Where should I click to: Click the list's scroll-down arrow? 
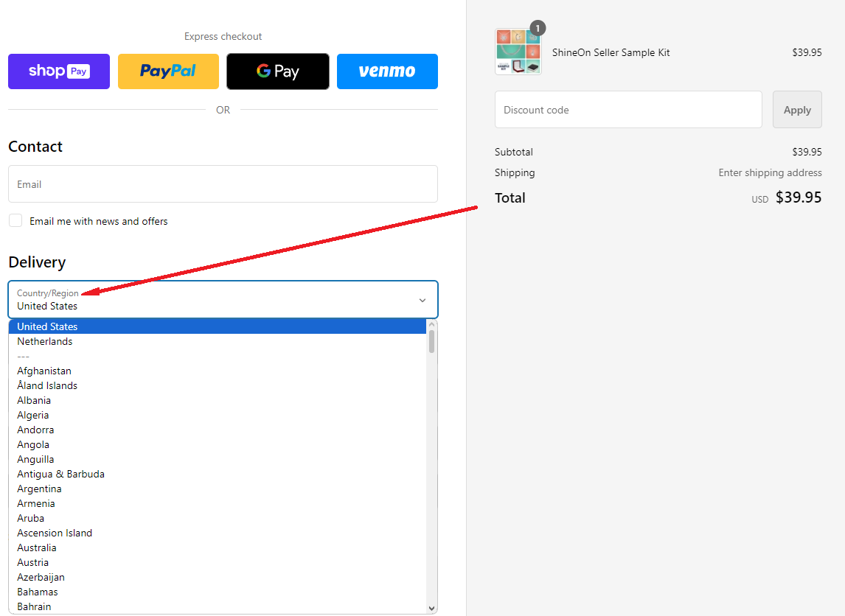pyautogui.click(x=431, y=608)
